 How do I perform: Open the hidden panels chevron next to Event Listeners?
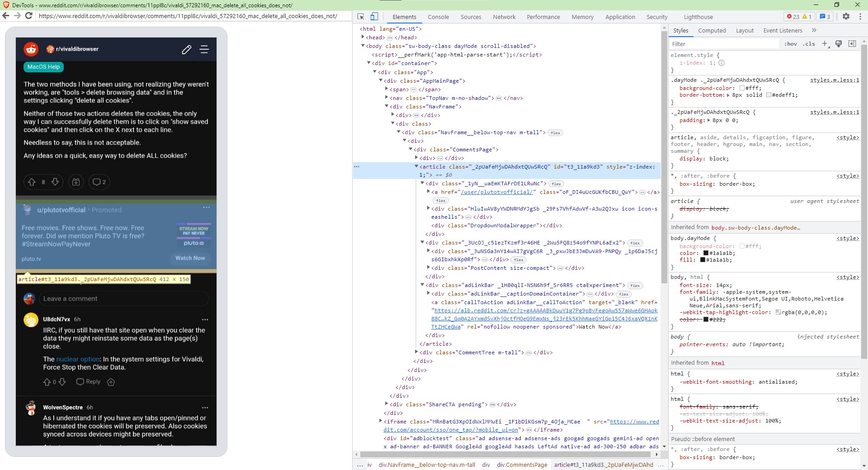814,30
